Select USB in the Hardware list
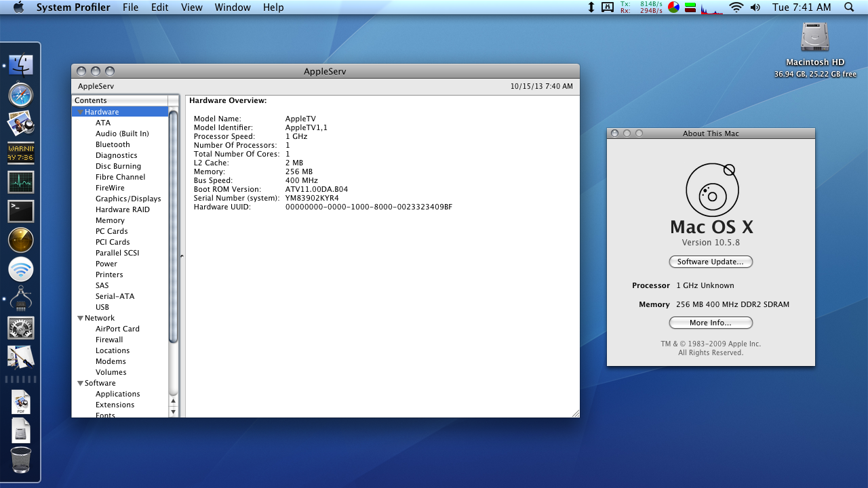The width and height of the screenshot is (868, 488). tap(102, 307)
